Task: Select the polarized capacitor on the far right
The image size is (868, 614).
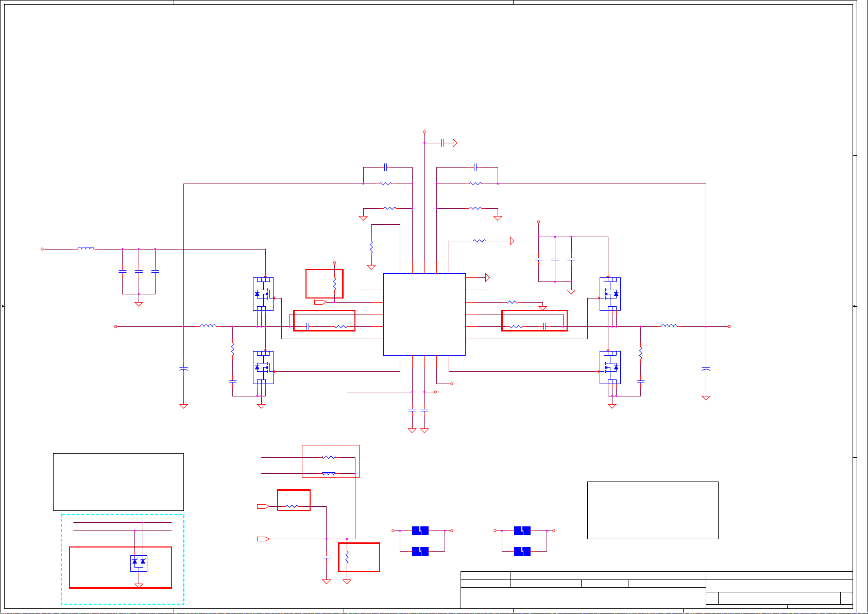Action: click(706, 369)
